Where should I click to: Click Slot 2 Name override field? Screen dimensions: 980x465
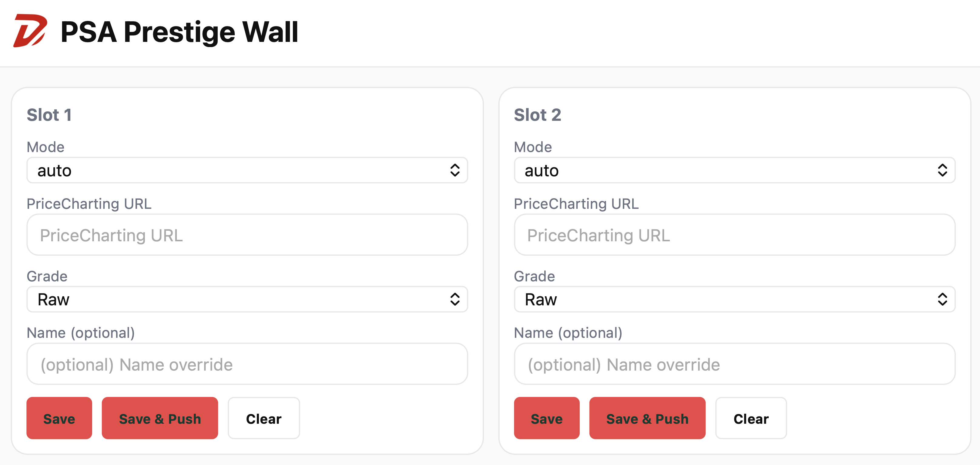734,364
